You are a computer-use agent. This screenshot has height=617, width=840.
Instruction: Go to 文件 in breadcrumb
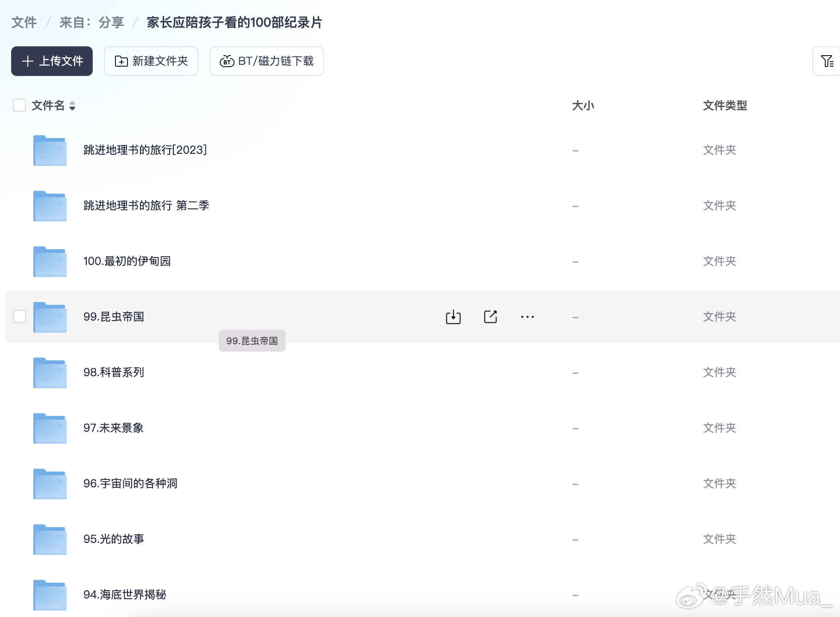[24, 22]
